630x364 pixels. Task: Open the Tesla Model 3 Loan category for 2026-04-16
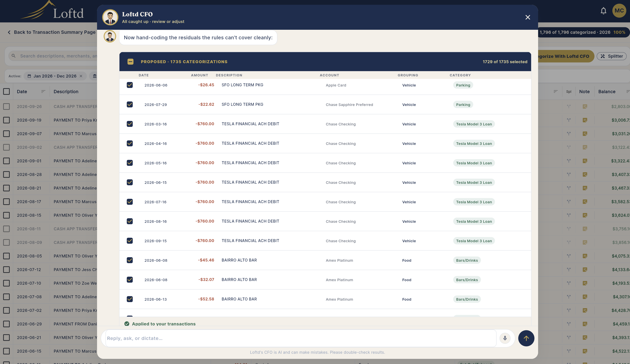click(x=474, y=143)
